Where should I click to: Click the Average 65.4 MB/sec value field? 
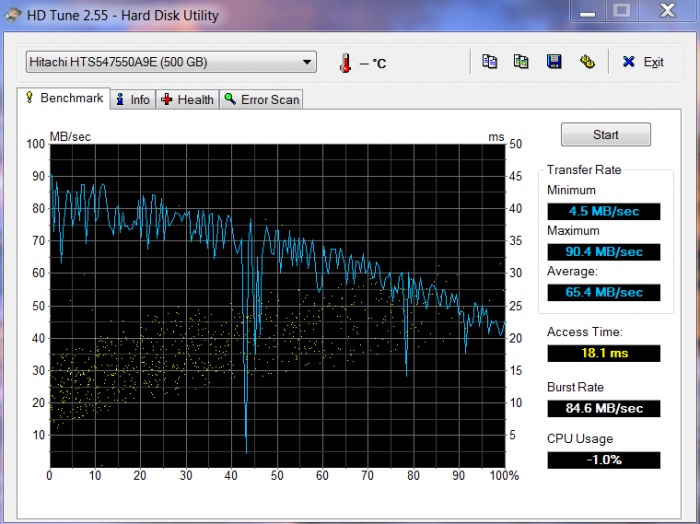(604, 292)
